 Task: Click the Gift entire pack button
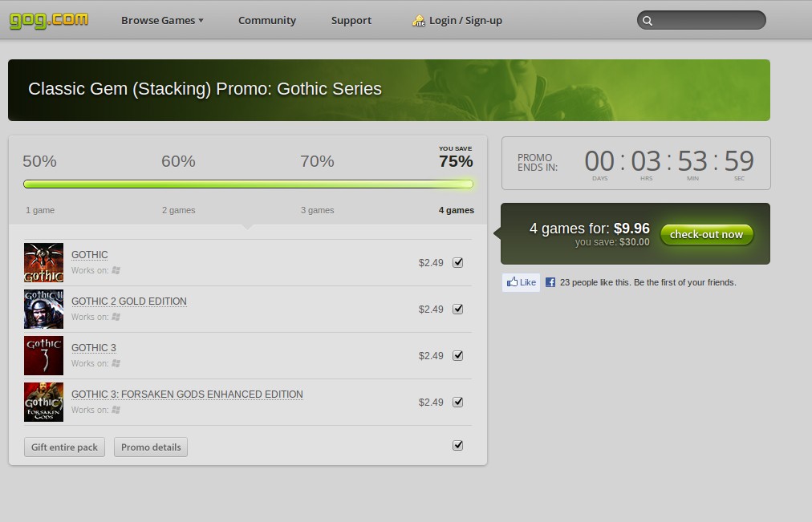coord(64,447)
